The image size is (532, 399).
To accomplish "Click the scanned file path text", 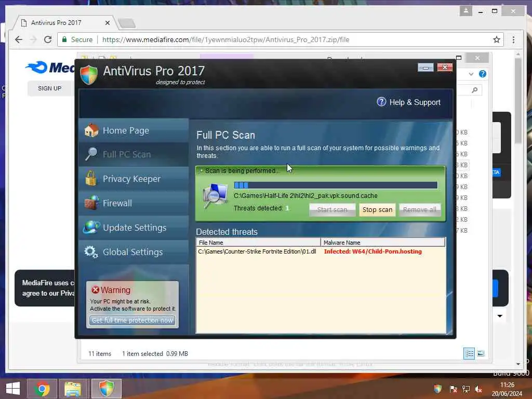I will (305, 196).
